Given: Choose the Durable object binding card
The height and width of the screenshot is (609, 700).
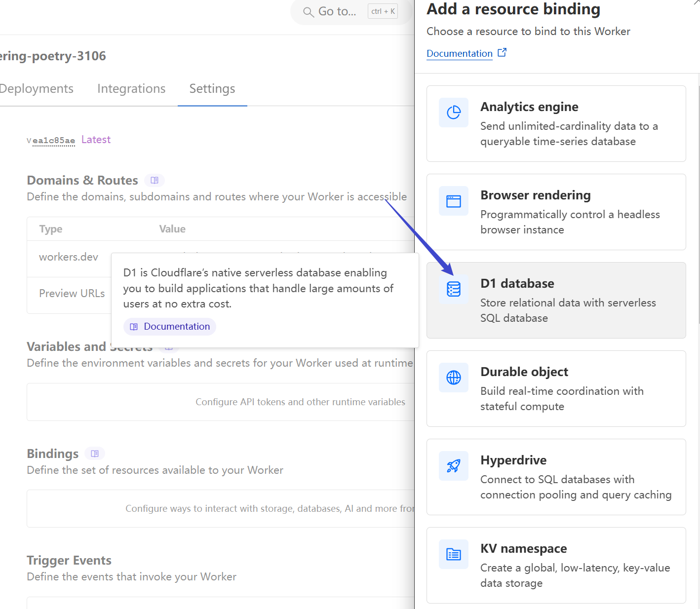Looking at the screenshot, I should (x=556, y=388).
